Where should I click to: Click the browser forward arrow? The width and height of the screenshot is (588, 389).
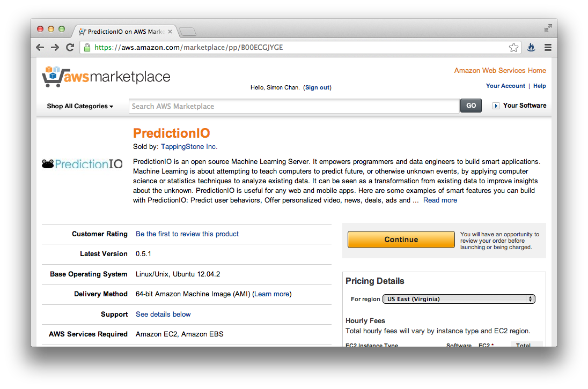coord(55,47)
